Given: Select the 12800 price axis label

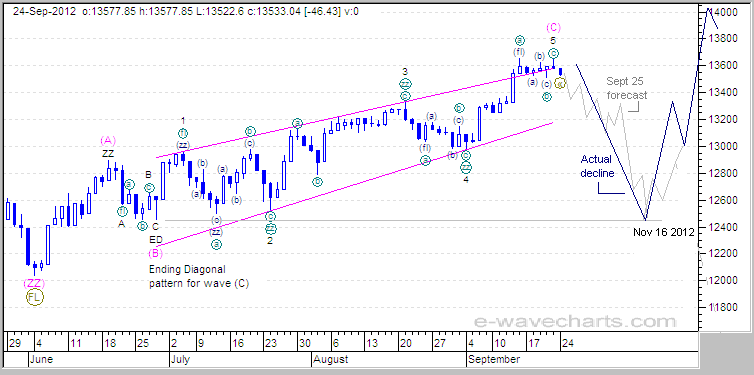Looking at the screenshot, I should point(724,173).
